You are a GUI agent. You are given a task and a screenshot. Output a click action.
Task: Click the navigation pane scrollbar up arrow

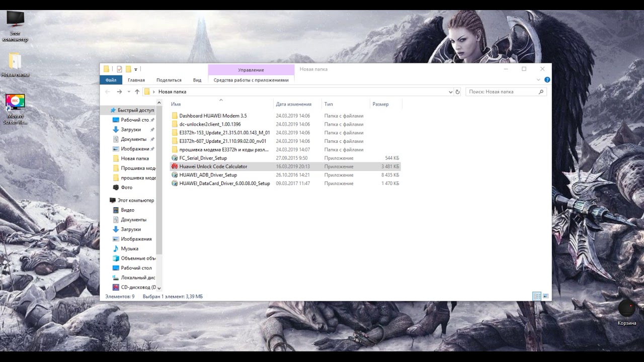(x=159, y=103)
